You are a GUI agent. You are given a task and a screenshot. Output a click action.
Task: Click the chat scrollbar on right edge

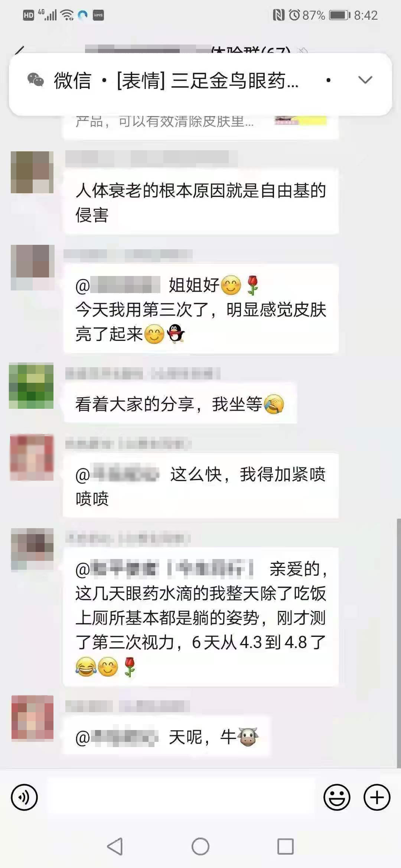[x=399, y=642]
